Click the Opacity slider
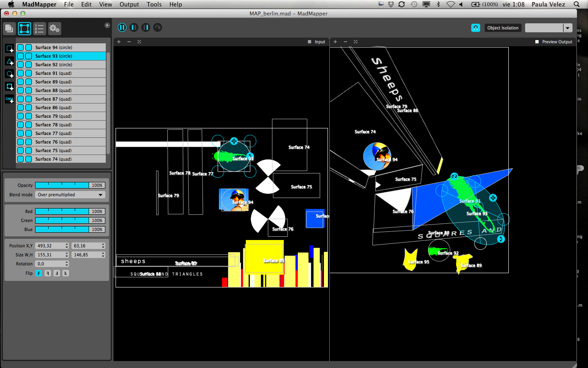 [62, 185]
